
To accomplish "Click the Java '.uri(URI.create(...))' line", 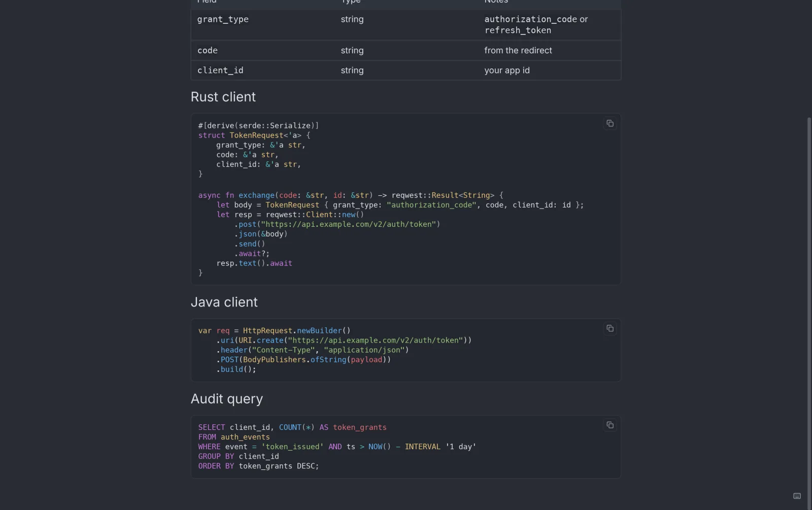I will (344, 341).
